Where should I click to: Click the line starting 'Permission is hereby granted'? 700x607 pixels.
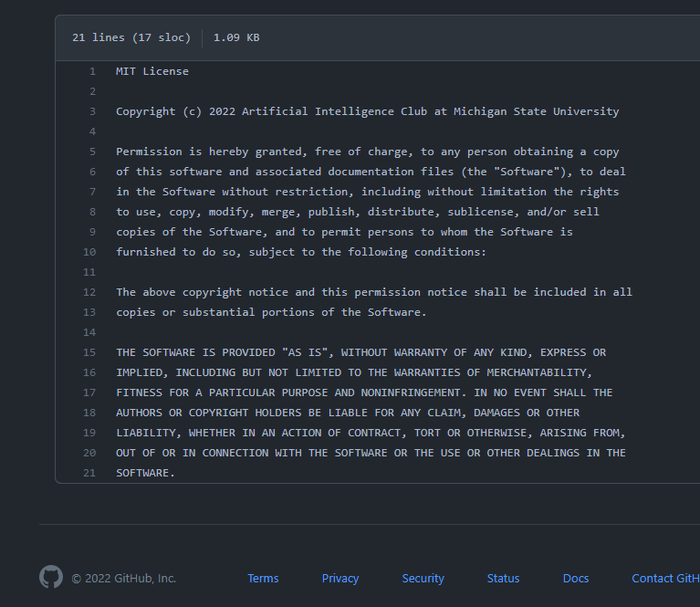368,152
